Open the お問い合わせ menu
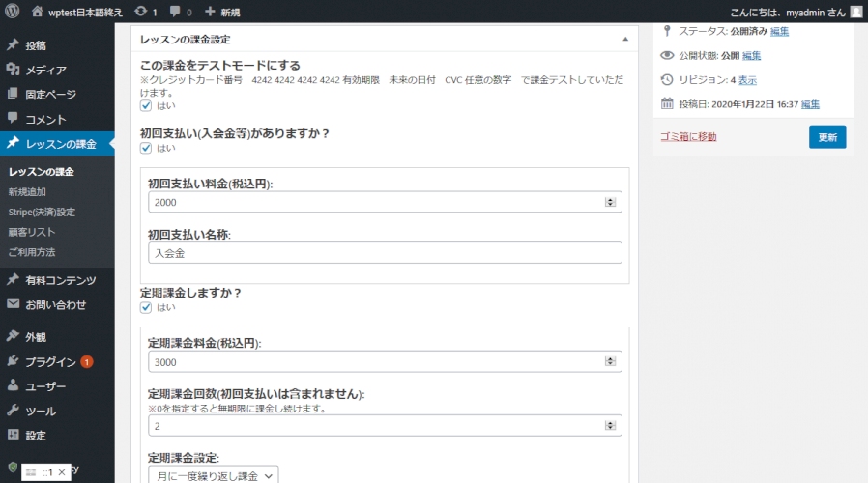Viewport: 868px width, 483px height. tap(58, 304)
